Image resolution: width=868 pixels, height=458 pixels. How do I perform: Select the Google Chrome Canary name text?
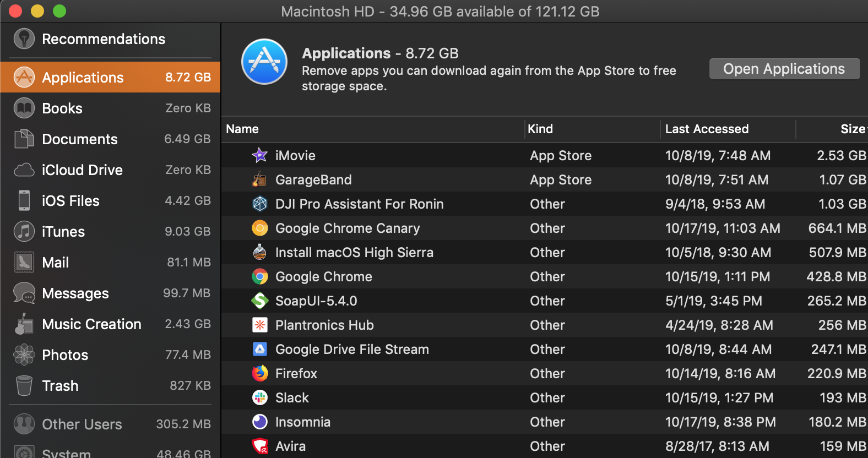pyautogui.click(x=348, y=228)
